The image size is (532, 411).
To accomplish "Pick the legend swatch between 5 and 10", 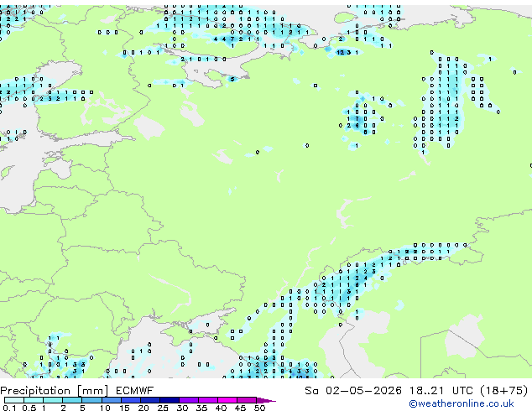I will [91, 400].
